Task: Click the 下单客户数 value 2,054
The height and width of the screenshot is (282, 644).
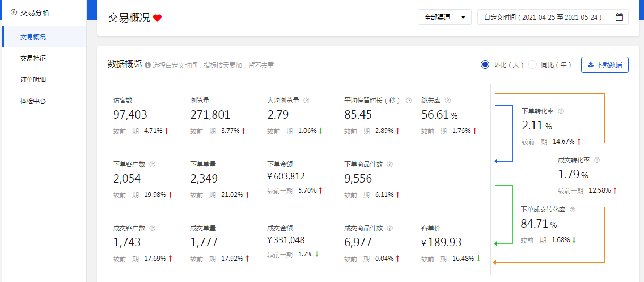Action: (127, 178)
